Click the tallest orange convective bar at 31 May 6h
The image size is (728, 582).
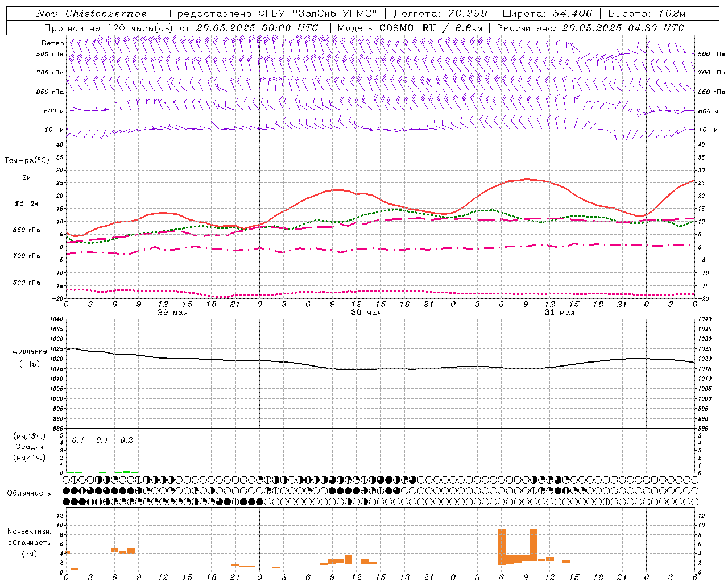pos(502,546)
